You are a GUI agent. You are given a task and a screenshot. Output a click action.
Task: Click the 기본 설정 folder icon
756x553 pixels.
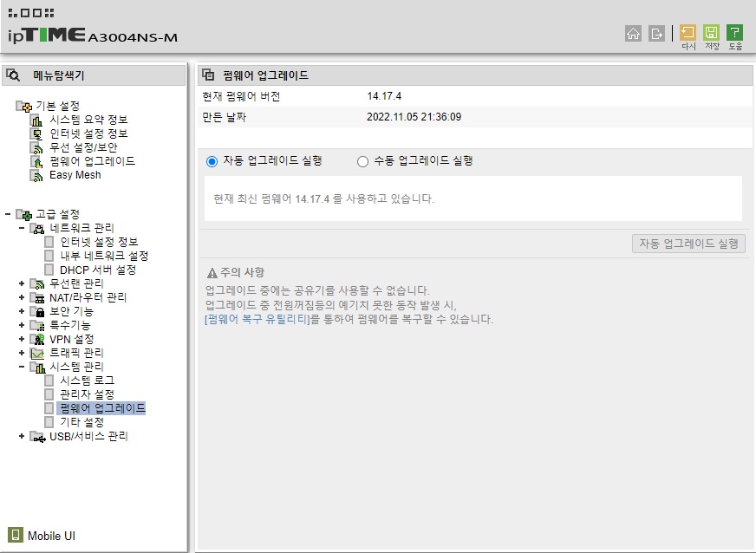click(x=24, y=106)
